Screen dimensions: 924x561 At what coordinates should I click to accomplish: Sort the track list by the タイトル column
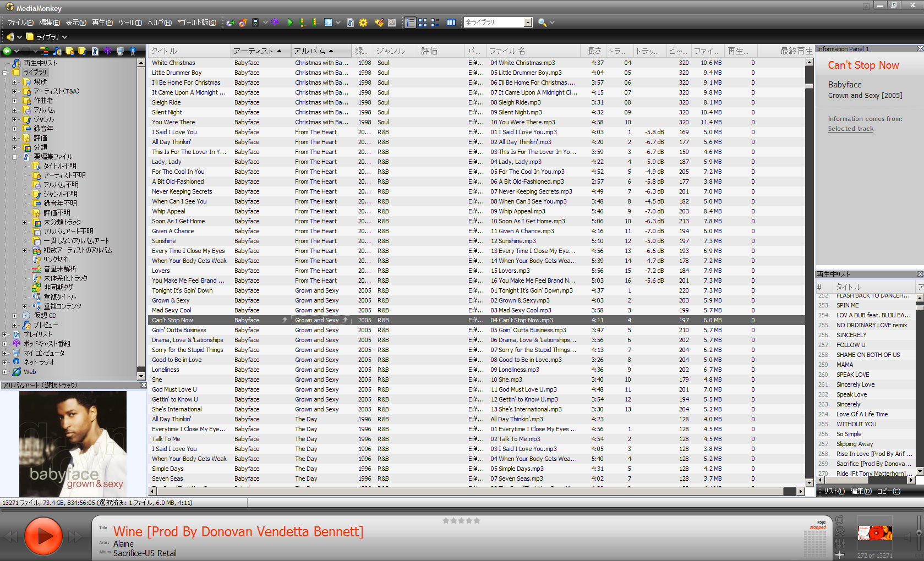point(190,51)
